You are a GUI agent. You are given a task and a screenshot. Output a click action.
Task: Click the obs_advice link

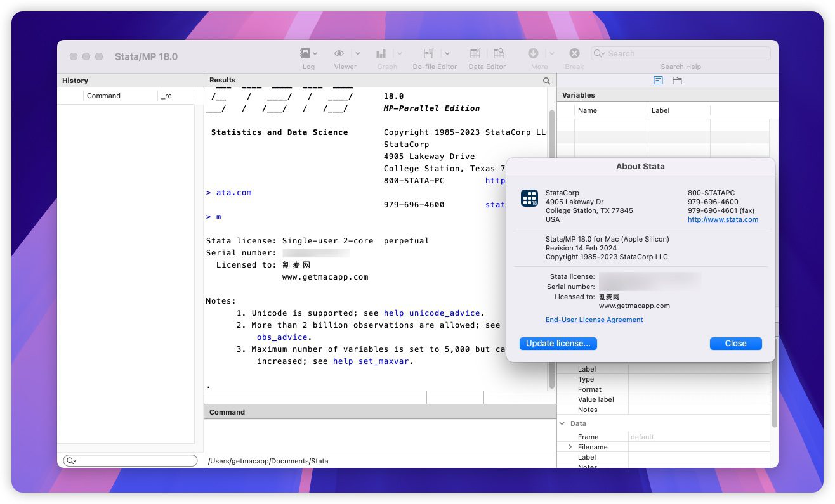tap(282, 337)
